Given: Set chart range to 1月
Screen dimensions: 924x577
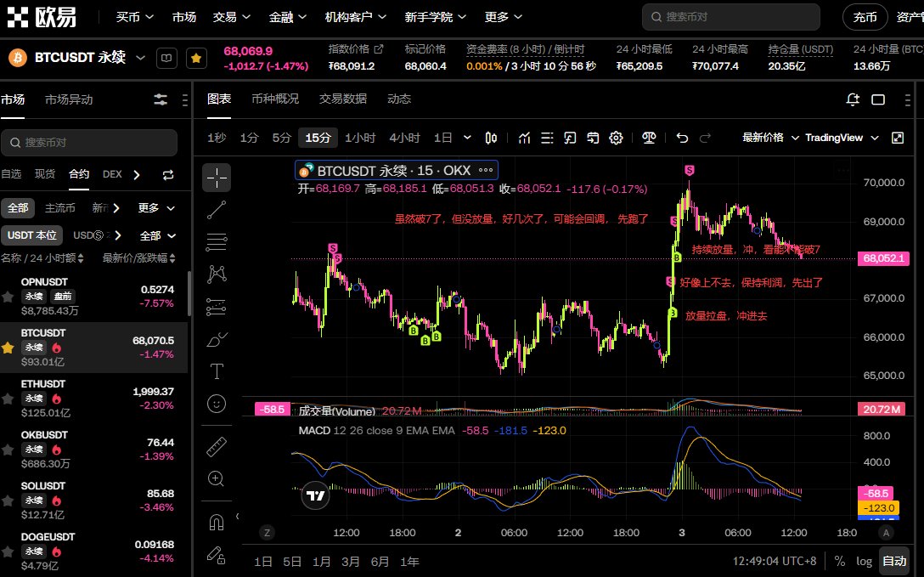Looking at the screenshot, I should (x=322, y=562).
